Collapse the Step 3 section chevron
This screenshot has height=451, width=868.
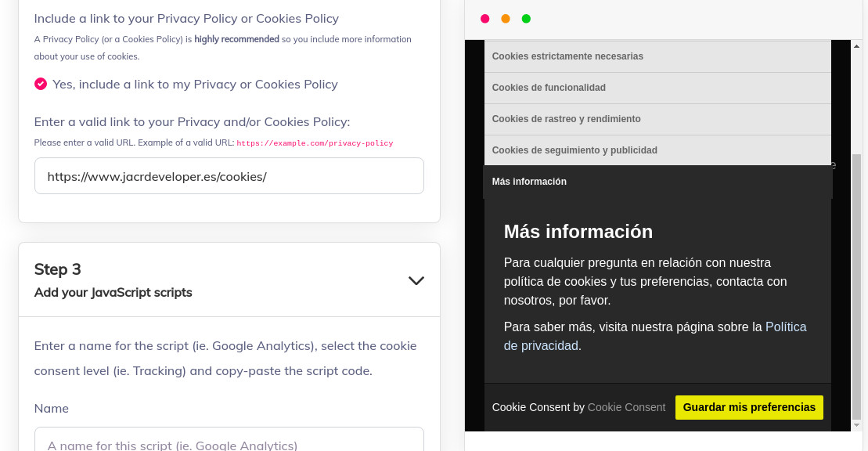(x=416, y=280)
